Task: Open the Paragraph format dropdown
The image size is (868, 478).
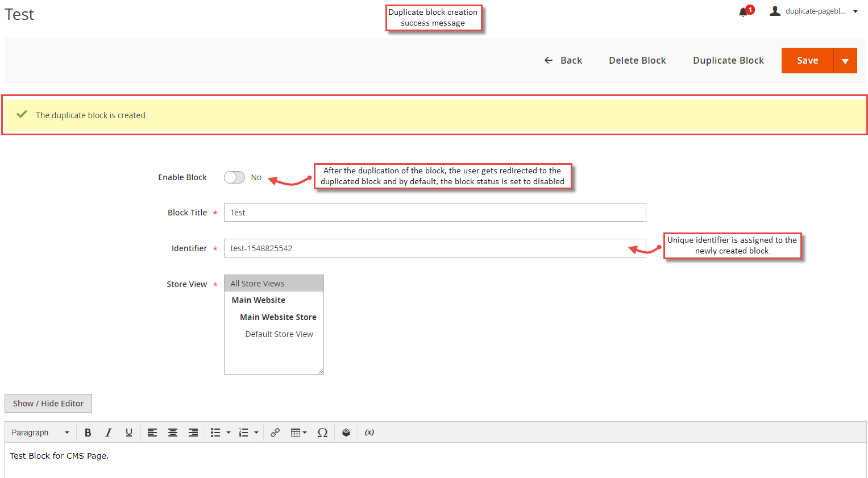Action: click(40, 433)
